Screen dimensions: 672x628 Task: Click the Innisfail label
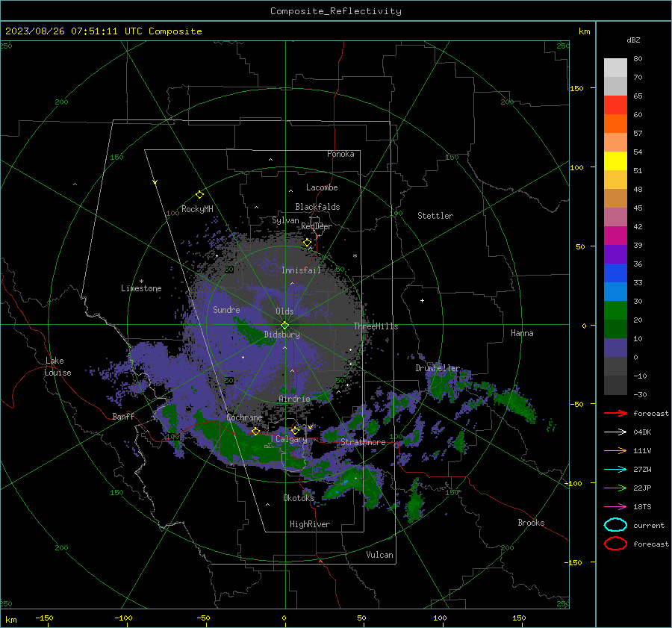pyautogui.click(x=301, y=270)
